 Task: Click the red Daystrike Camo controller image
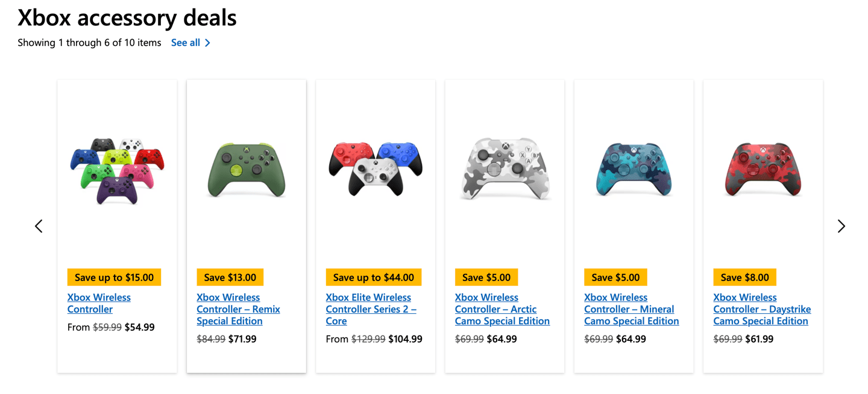point(763,170)
